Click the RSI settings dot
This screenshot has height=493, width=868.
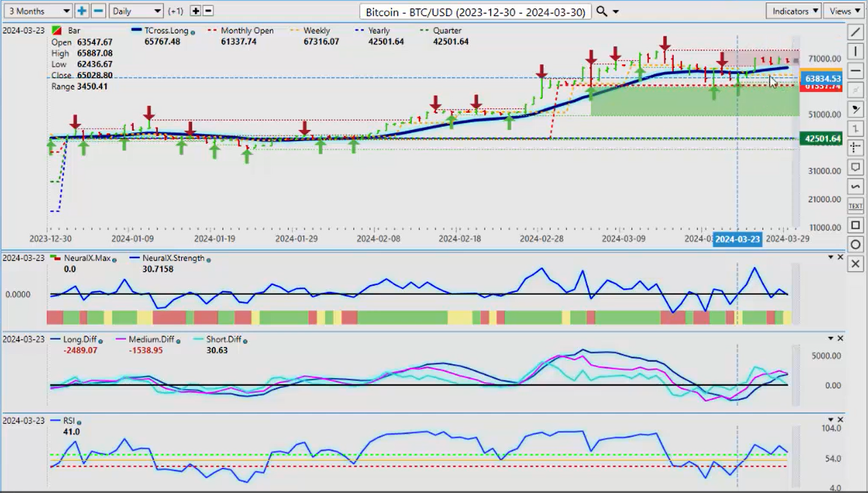tap(79, 422)
